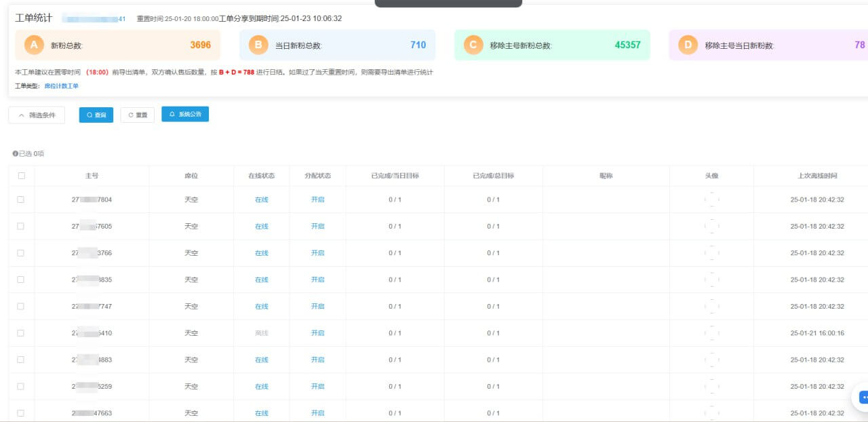The width and height of the screenshot is (868, 422).
Task: Click 在线 status link for row ending 3766
Action: point(262,253)
